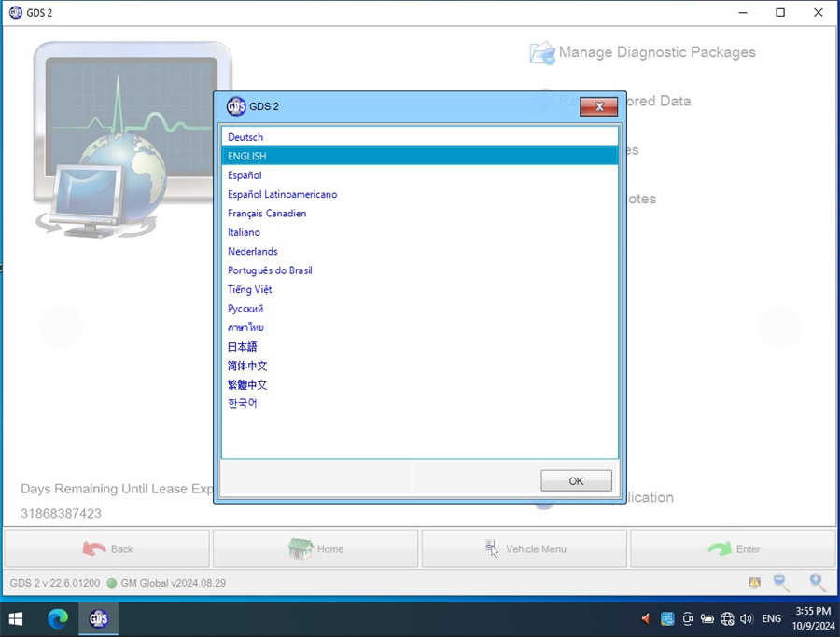The height and width of the screenshot is (637, 840).
Task: Click the GDS logo in the dialog title bar
Action: [x=236, y=106]
